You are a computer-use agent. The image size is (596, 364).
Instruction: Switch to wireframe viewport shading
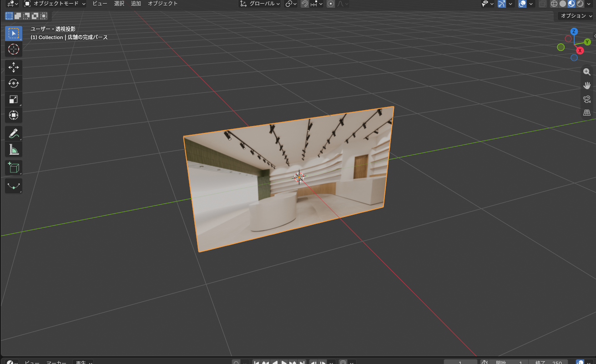[554, 4]
